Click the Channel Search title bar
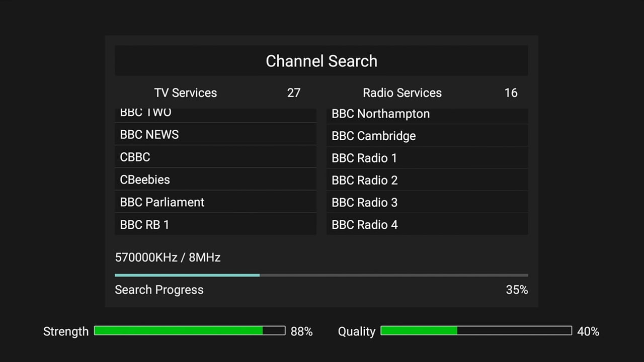 [x=321, y=61]
